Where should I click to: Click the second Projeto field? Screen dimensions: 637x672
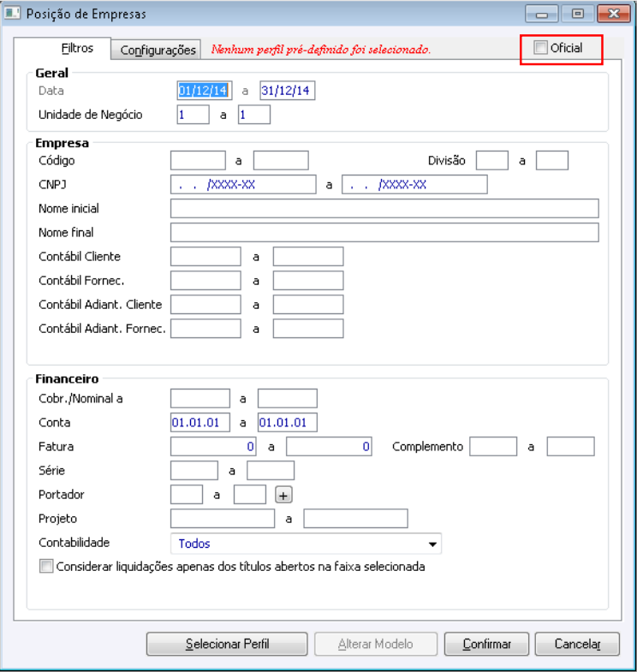356,519
